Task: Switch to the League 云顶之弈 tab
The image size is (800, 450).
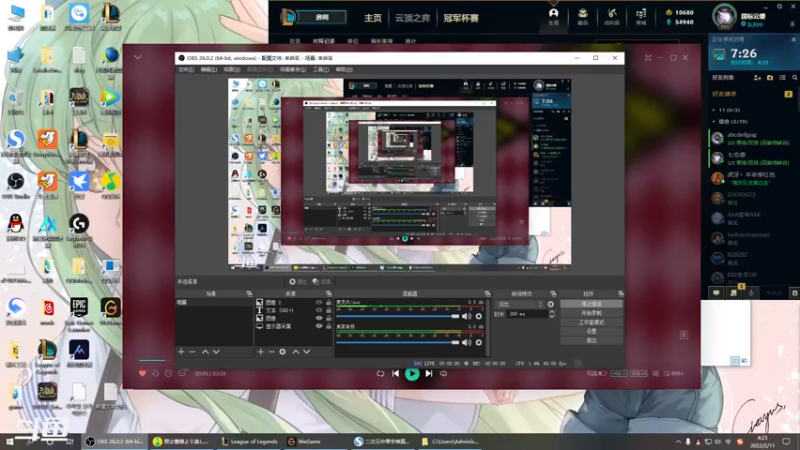Action: pyautogui.click(x=412, y=18)
